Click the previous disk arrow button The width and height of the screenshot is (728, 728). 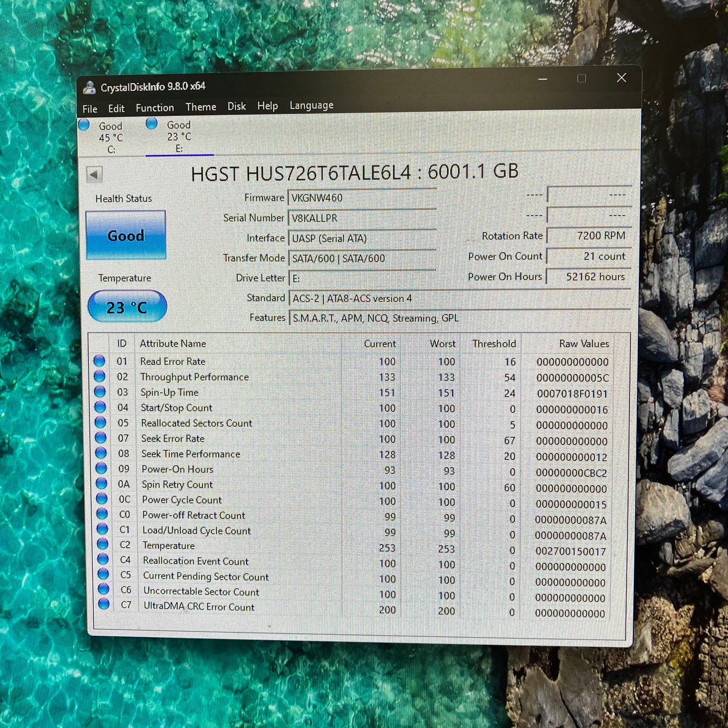[x=94, y=174]
